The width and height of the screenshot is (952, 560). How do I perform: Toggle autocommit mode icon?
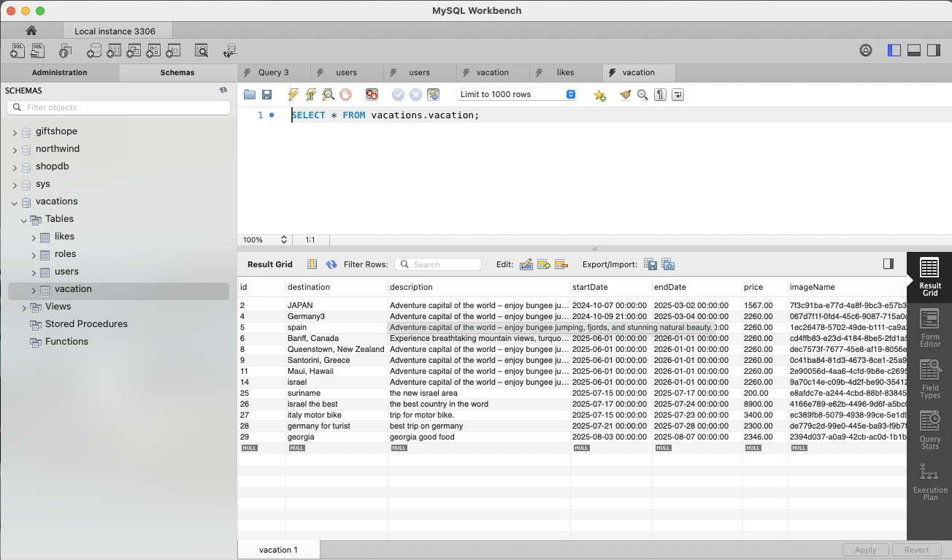coord(433,95)
